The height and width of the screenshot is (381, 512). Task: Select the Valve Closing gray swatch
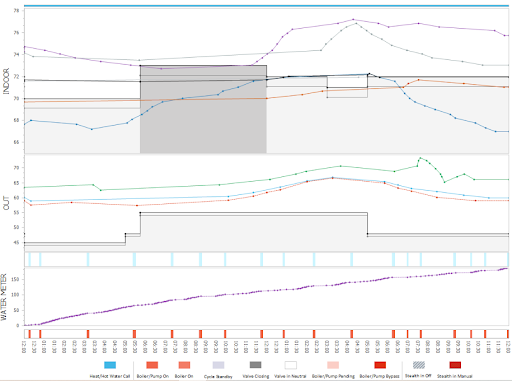(256, 365)
